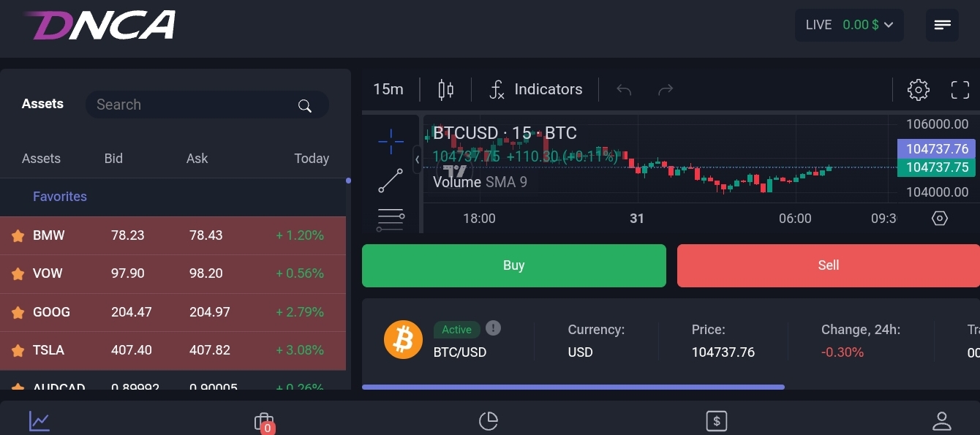Image resolution: width=980 pixels, height=435 pixels.
Task: Toggle favorite star for BMW
Action: pos(18,235)
